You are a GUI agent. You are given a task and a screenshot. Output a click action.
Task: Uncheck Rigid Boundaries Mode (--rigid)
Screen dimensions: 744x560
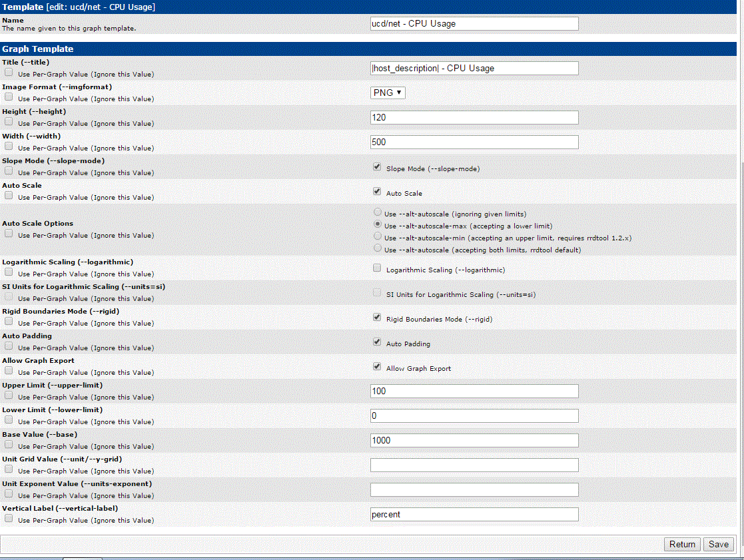click(x=377, y=317)
